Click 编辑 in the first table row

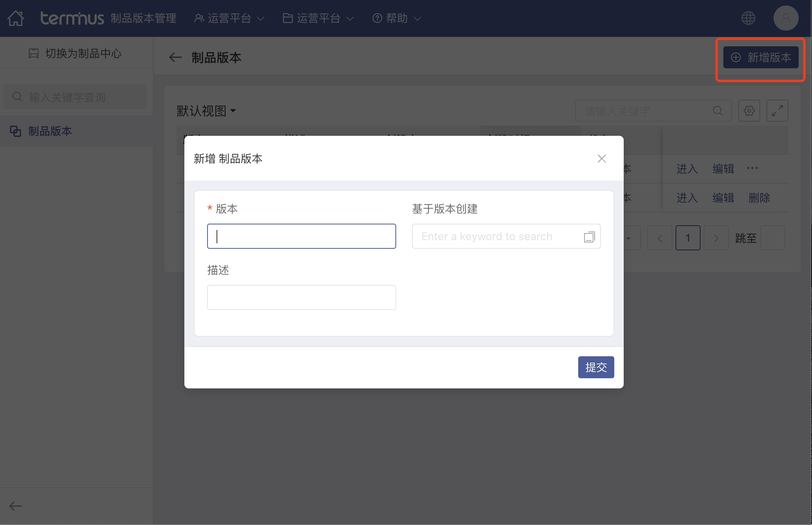pyautogui.click(x=723, y=169)
